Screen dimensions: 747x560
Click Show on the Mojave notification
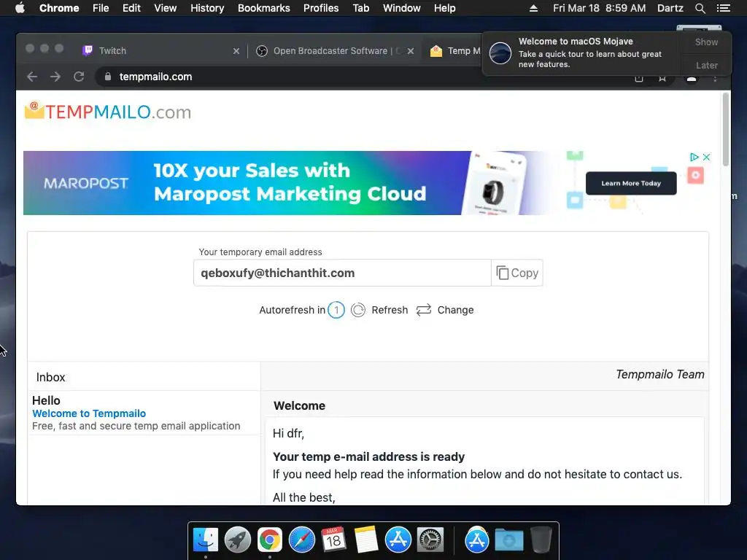point(706,42)
